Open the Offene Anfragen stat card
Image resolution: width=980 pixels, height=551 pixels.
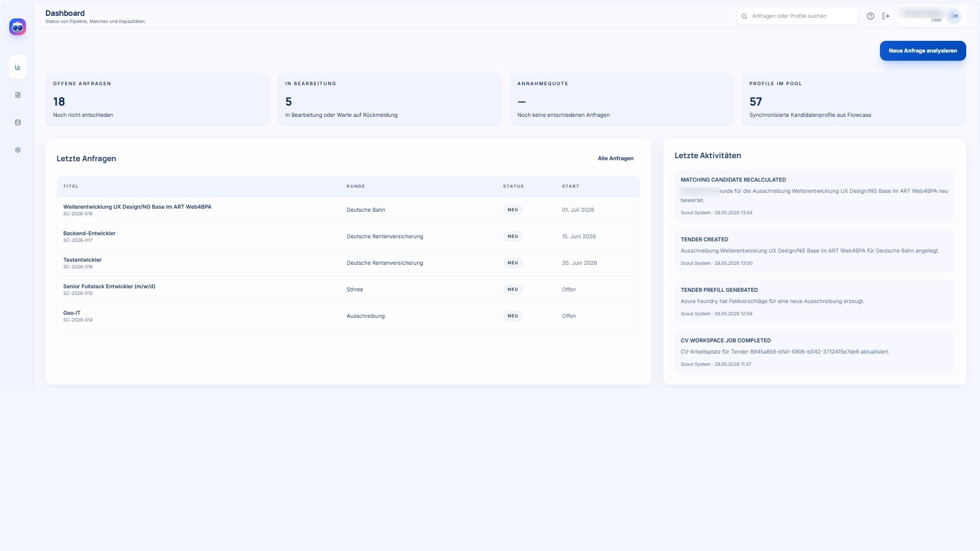click(x=157, y=100)
